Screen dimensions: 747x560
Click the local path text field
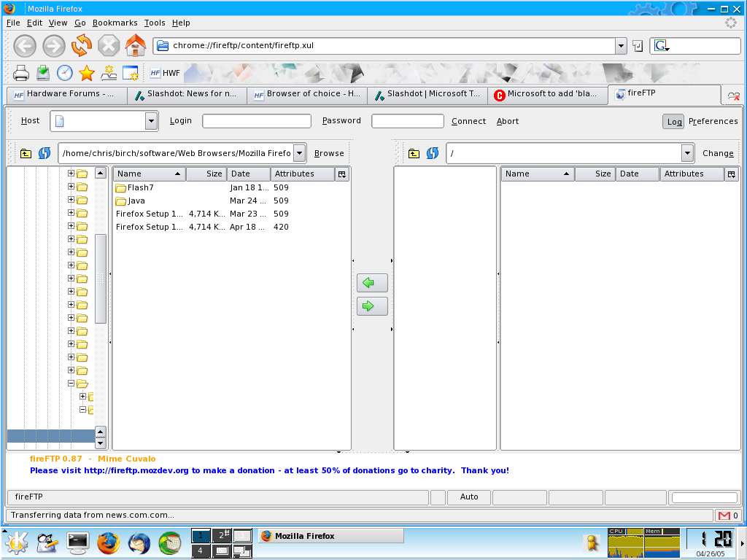177,153
